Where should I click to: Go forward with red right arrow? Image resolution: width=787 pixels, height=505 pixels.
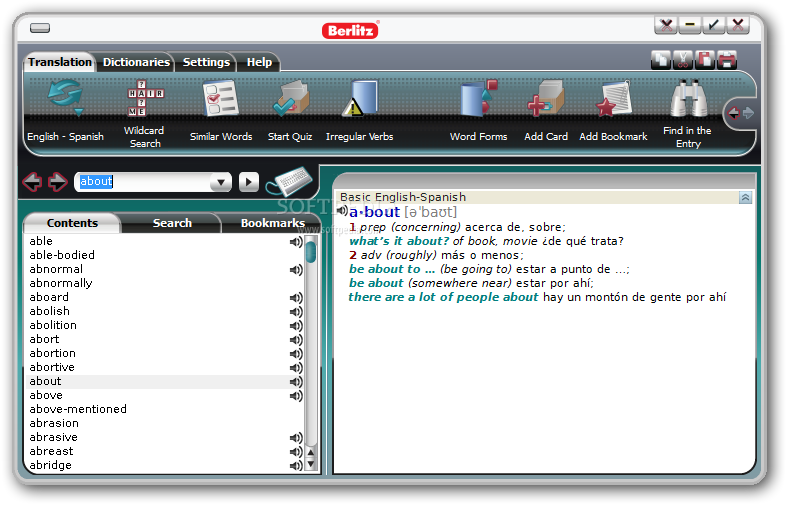pyautogui.click(x=58, y=182)
